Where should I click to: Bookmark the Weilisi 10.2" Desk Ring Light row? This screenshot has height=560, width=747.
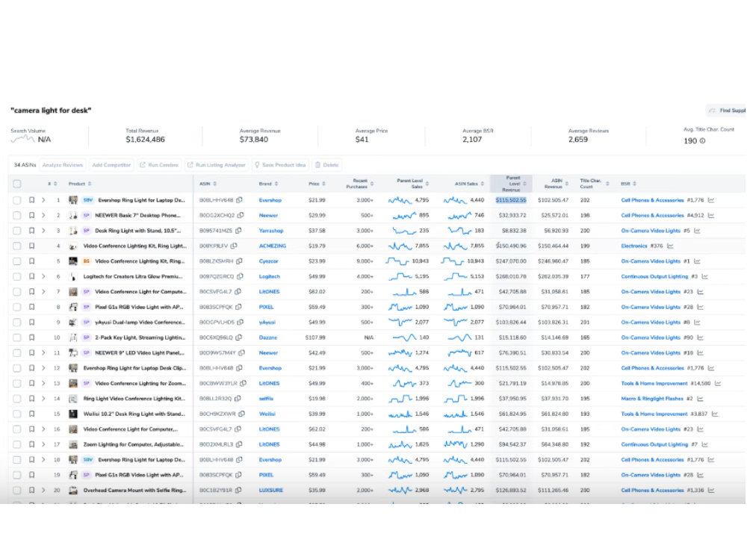click(x=32, y=414)
